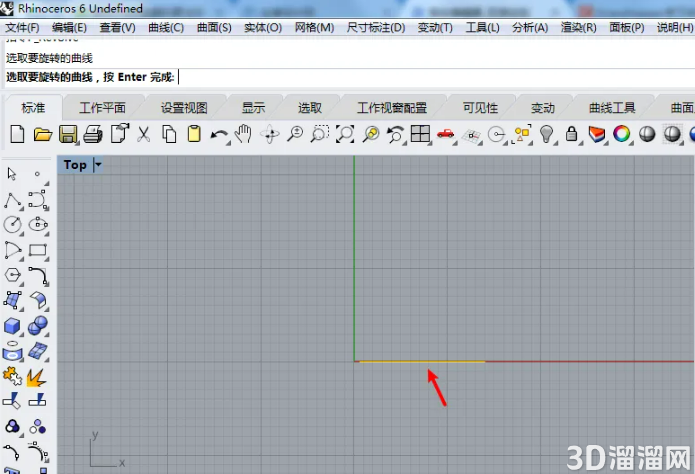This screenshot has height=474, width=695.
Task: Select the Explode tool
Action: coord(36,378)
